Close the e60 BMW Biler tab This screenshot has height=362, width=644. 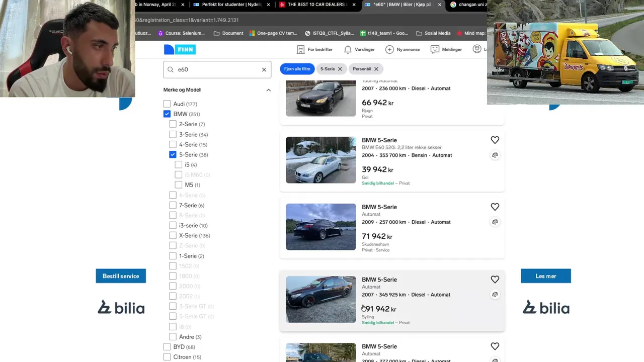[439, 5]
